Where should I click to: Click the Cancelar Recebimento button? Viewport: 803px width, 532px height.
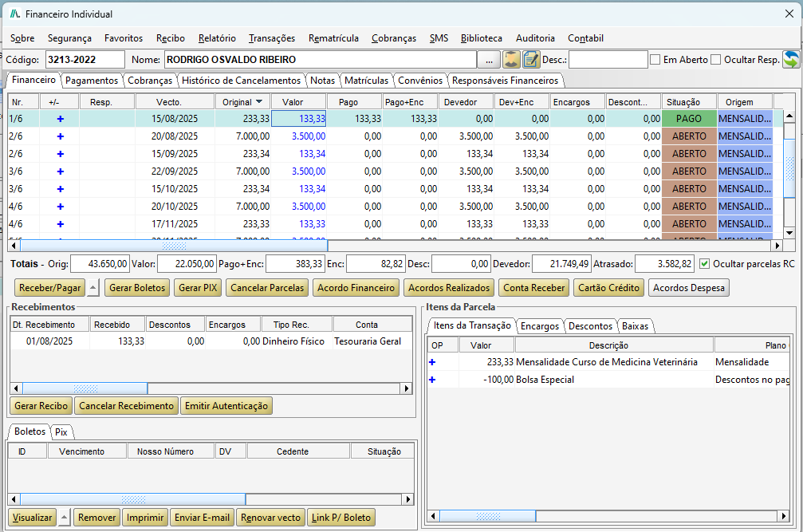pos(127,405)
